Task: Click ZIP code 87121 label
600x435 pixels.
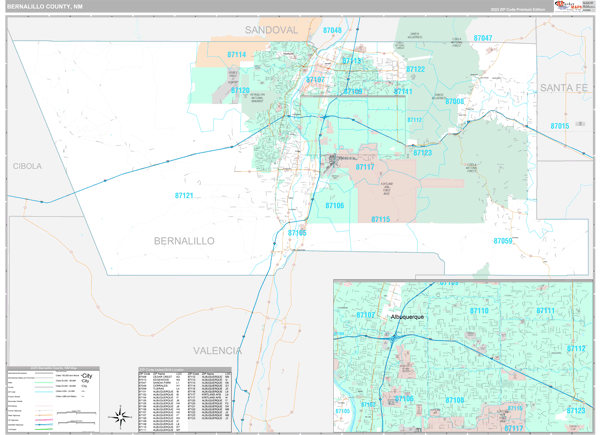Action: [183, 196]
